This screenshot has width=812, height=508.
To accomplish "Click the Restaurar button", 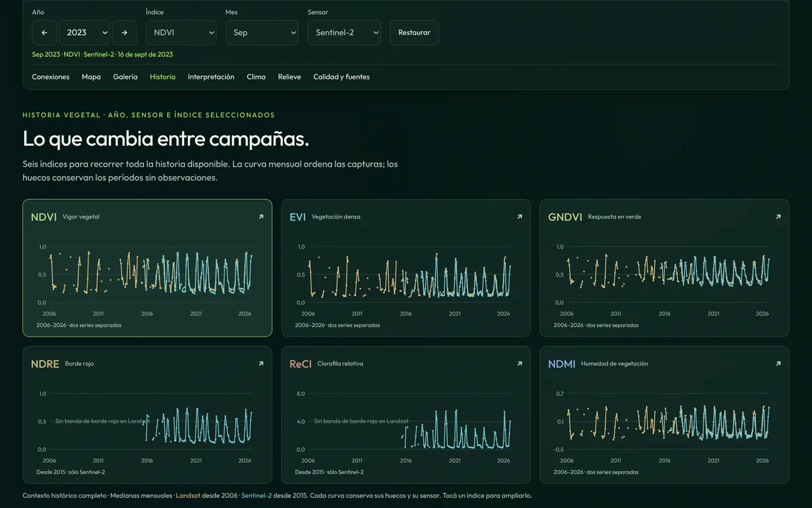I will point(414,33).
